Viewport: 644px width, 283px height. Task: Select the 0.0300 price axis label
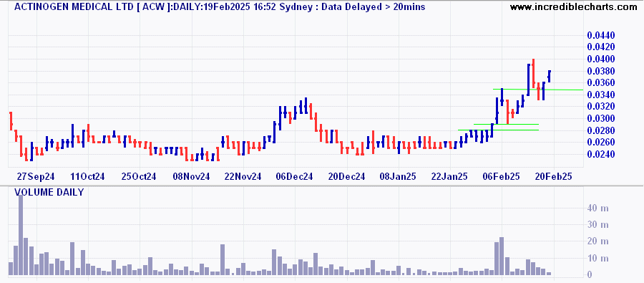coord(601,118)
